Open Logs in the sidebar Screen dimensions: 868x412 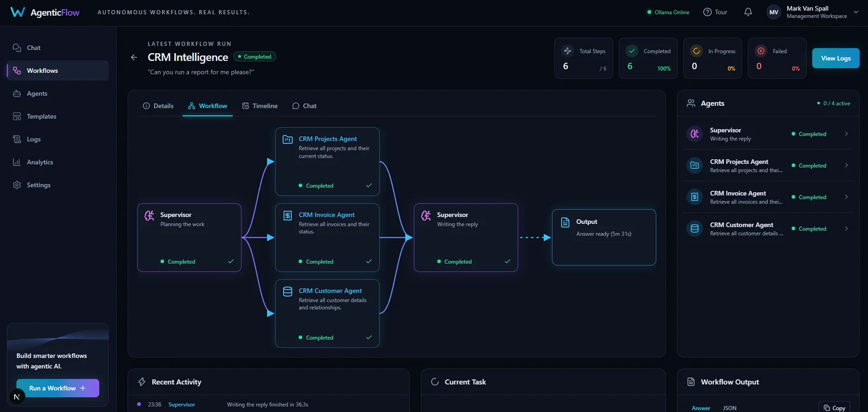pos(58,139)
